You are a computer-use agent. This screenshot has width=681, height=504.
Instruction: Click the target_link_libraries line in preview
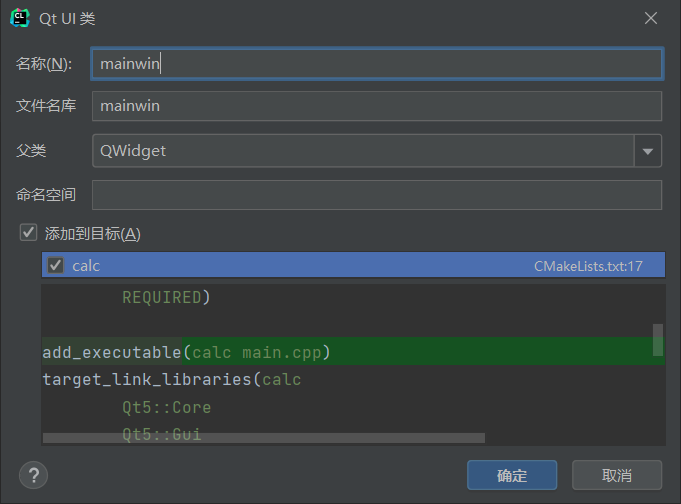(172, 379)
